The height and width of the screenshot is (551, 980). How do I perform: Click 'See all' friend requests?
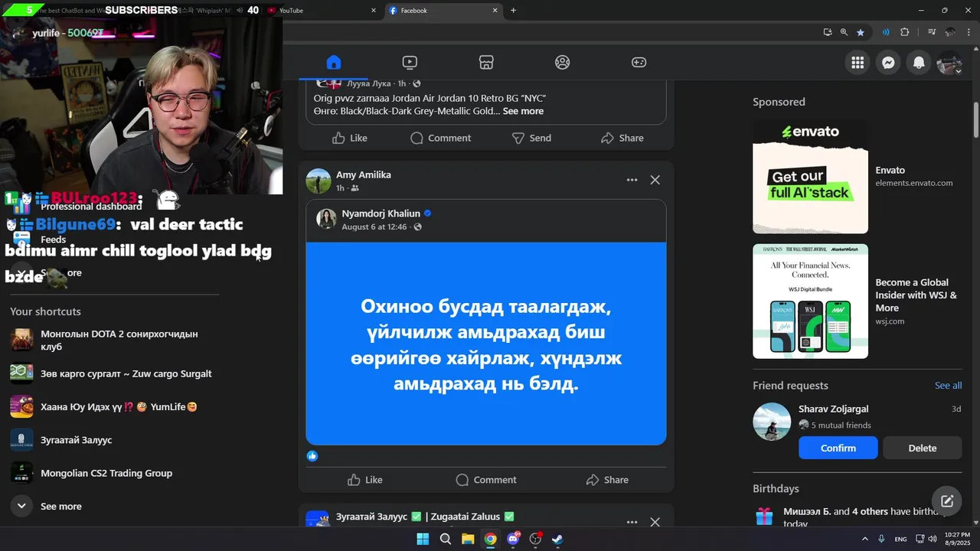pos(948,385)
